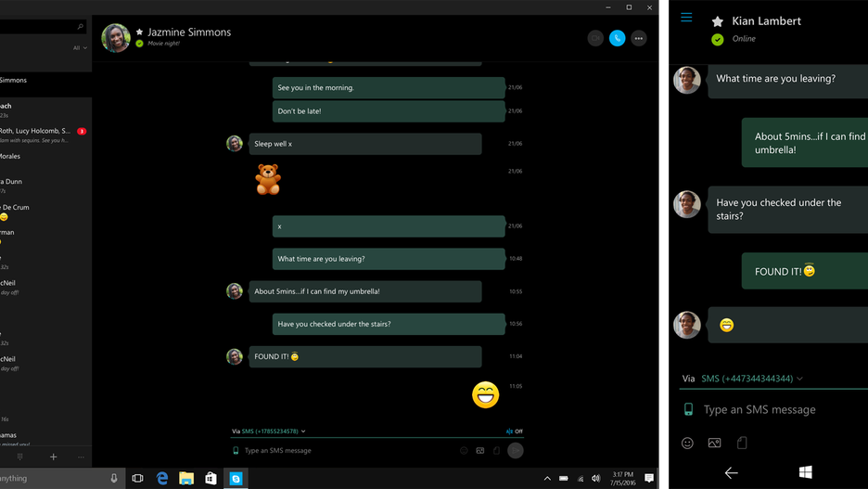Toggle the translator Off switch
This screenshot has height=489, width=868.
515,431
